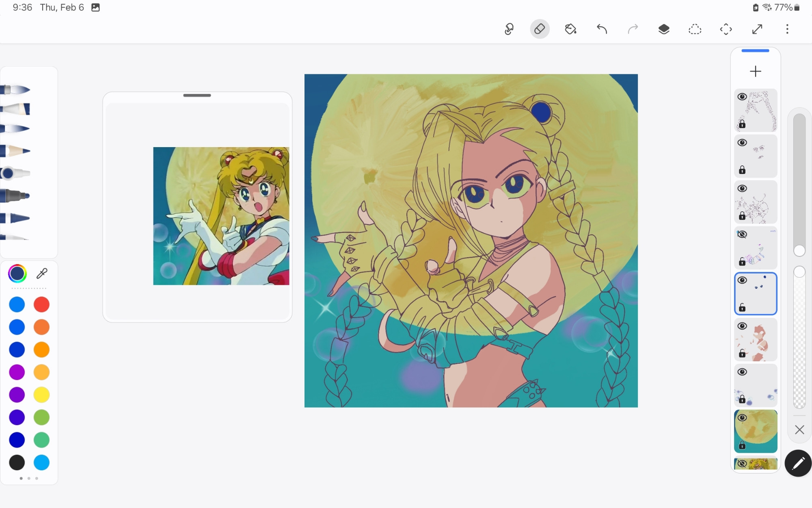Undo the last stroke
The width and height of the screenshot is (812, 508).
tap(602, 29)
